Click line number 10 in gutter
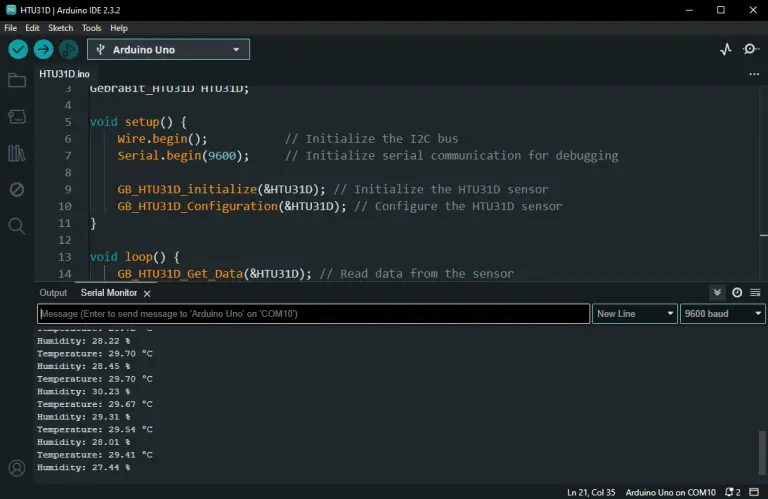Screen dimensions: 768x499 coord(65,206)
